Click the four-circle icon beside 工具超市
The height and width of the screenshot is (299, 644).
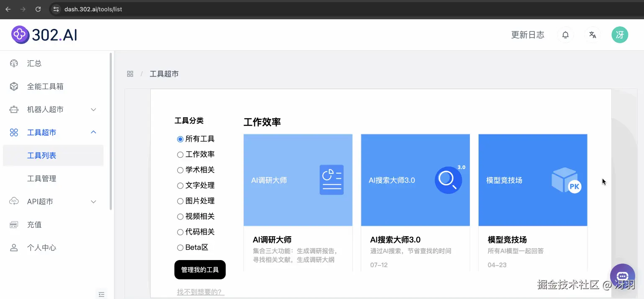click(x=14, y=133)
